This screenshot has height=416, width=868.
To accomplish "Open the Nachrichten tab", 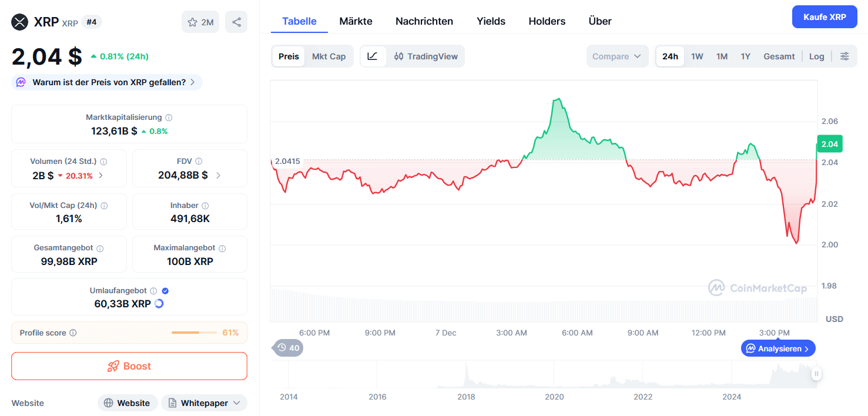I will click(424, 21).
